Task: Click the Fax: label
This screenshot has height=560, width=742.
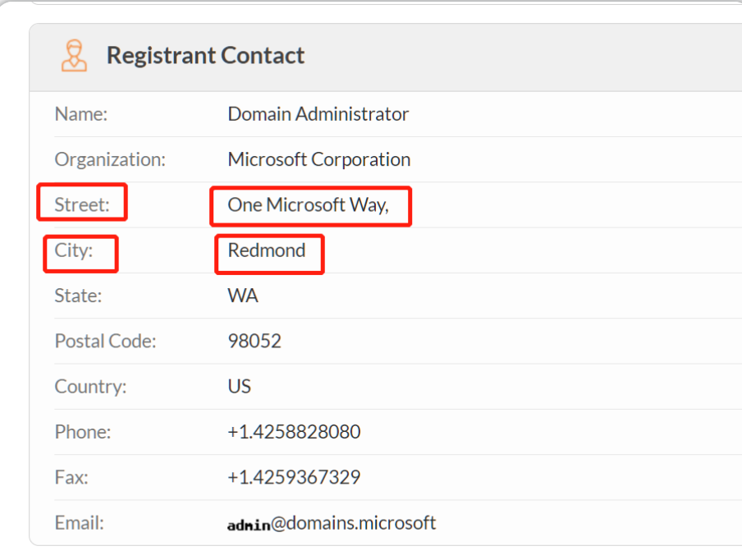Action: click(71, 478)
